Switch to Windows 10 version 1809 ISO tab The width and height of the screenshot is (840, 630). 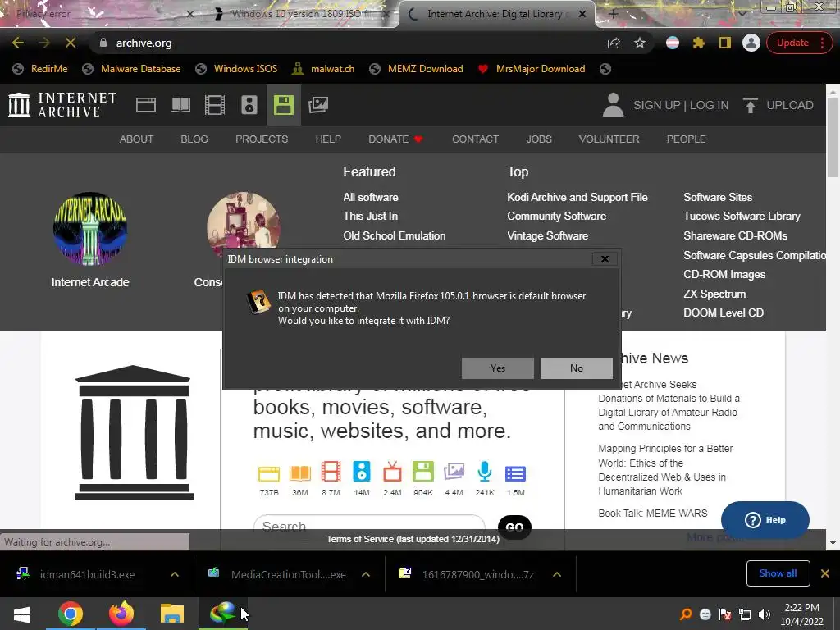[300, 14]
